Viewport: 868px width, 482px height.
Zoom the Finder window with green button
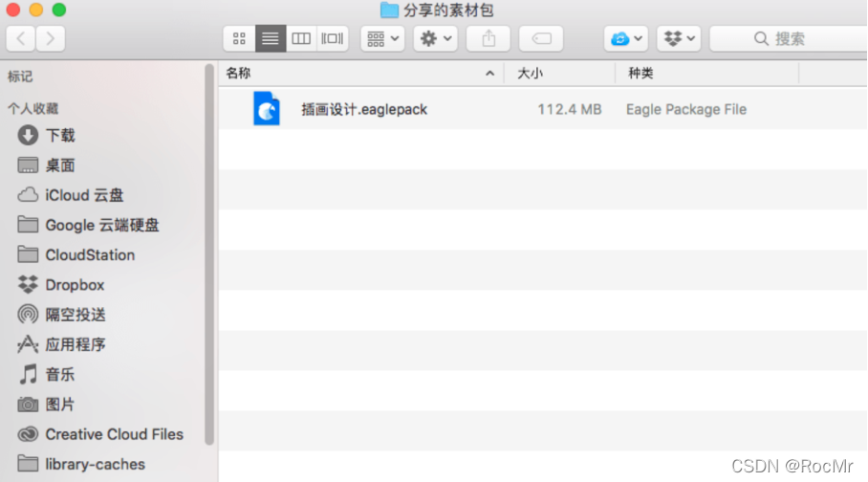(58, 10)
